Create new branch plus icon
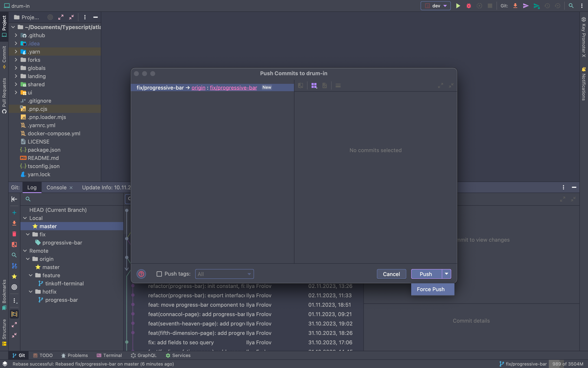 [x=14, y=213]
